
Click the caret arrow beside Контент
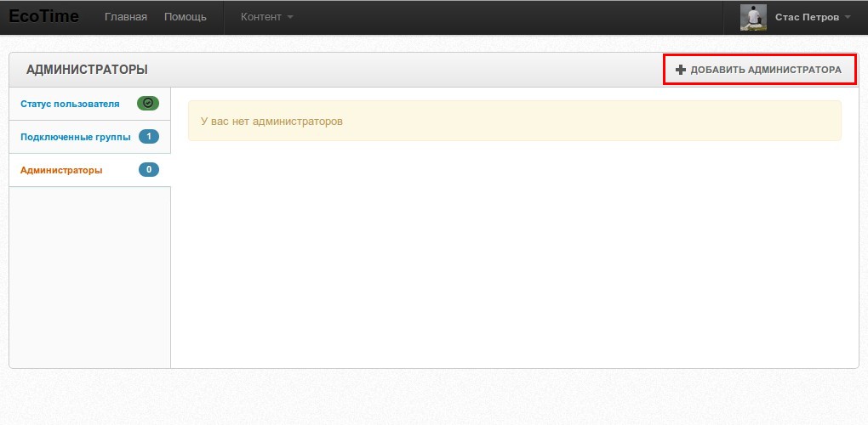click(290, 18)
